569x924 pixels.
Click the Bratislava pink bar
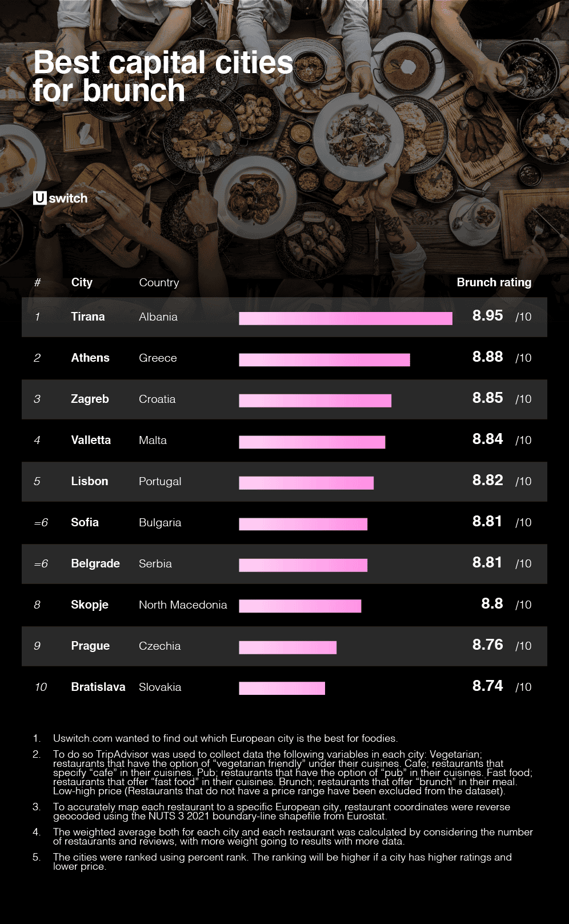point(282,689)
